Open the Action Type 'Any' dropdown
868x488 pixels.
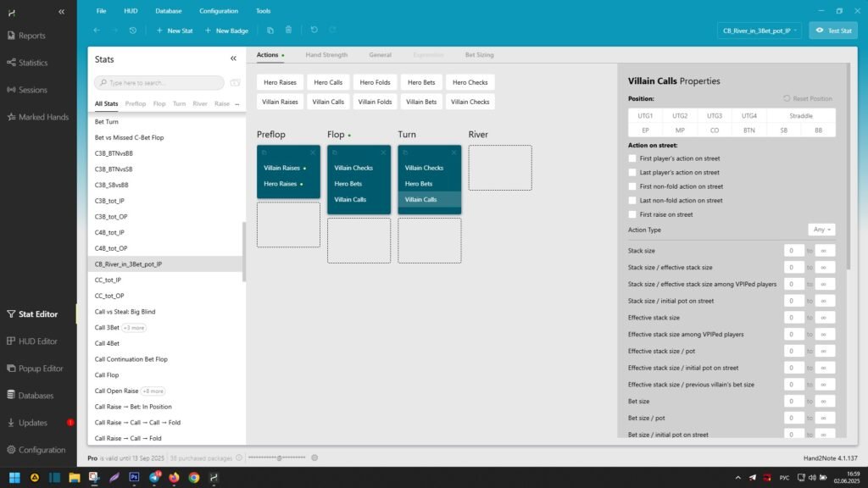(822, 230)
